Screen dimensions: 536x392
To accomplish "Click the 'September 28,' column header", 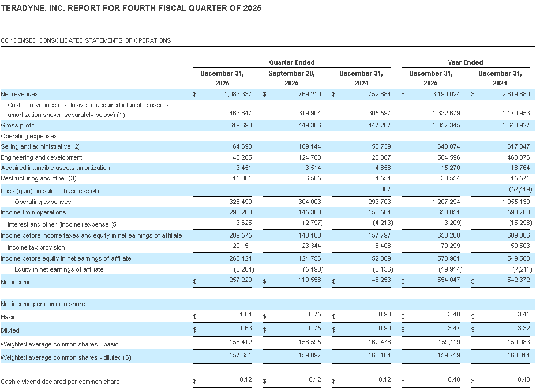I will [291, 73].
